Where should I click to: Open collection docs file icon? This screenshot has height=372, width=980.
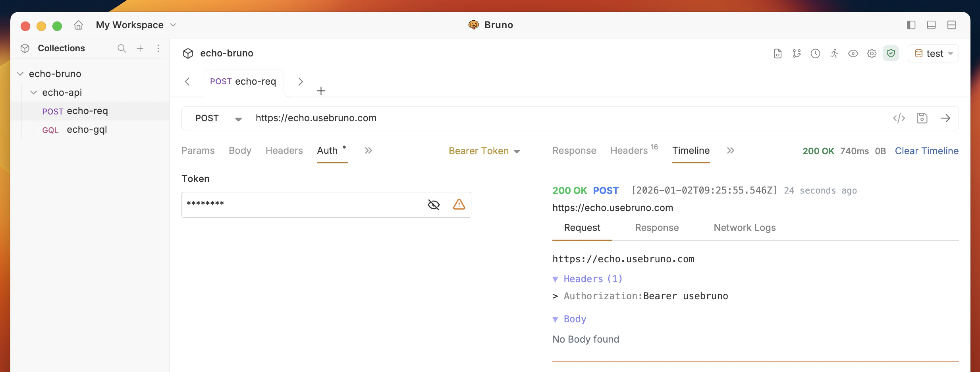pos(777,54)
